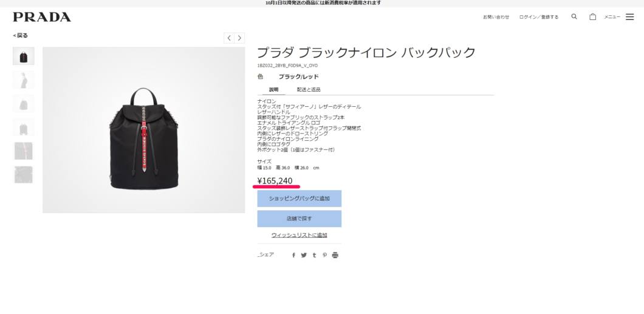Open the お問い合わせ link
The image size is (644, 314).
coord(496,17)
